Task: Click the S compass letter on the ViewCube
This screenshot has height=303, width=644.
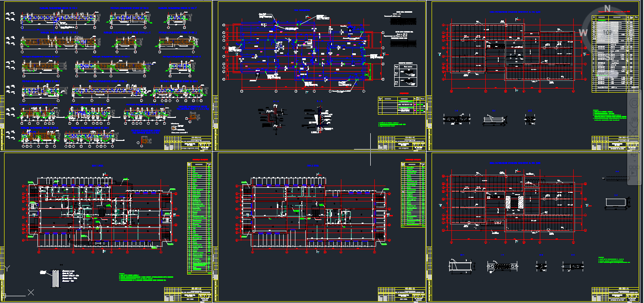Action: pyautogui.click(x=608, y=56)
